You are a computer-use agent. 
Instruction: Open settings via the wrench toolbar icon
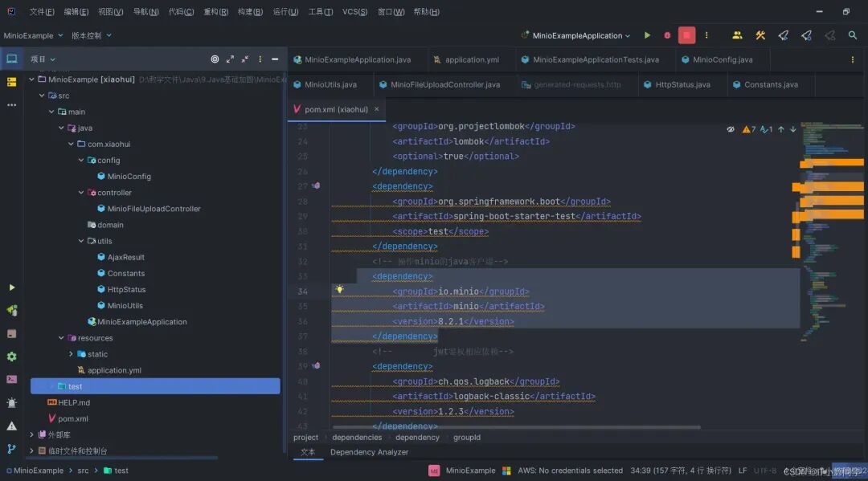[x=760, y=35]
